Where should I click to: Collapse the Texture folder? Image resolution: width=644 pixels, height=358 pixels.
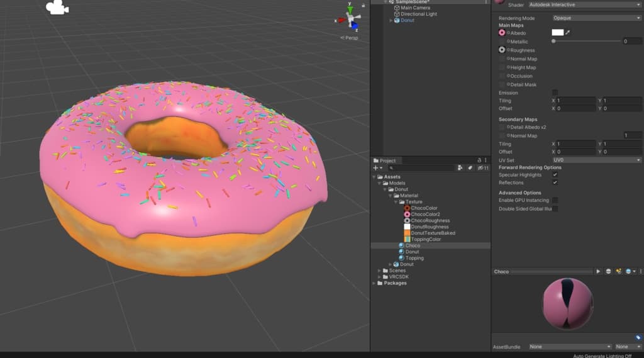click(396, 202)
